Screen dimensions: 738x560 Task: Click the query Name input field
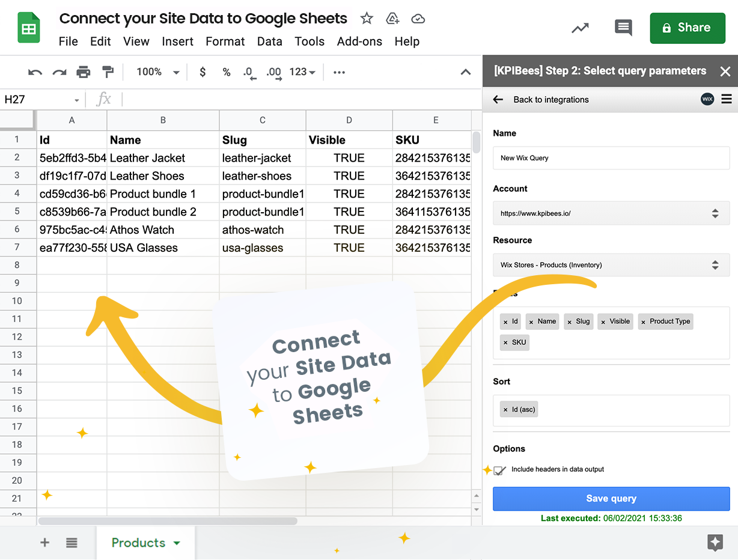[611, 158]
